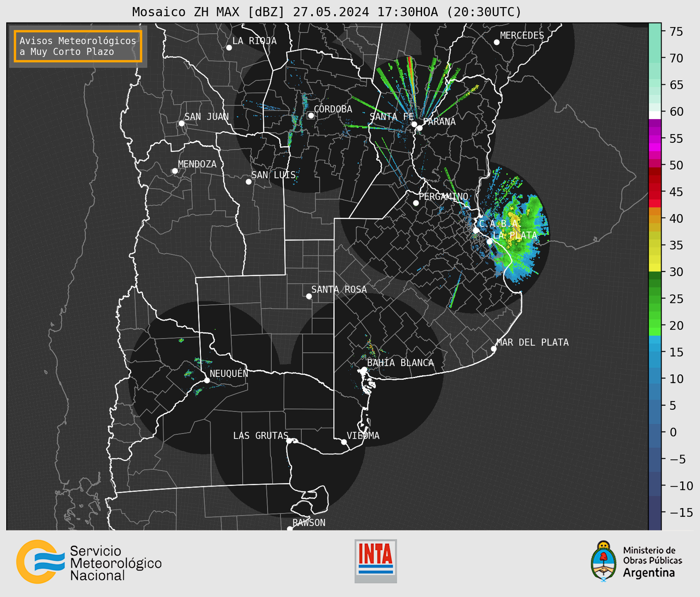Click the MAR DEL PLATA text label
This screenshot has width=700, height=597.
tap(532, 342)
